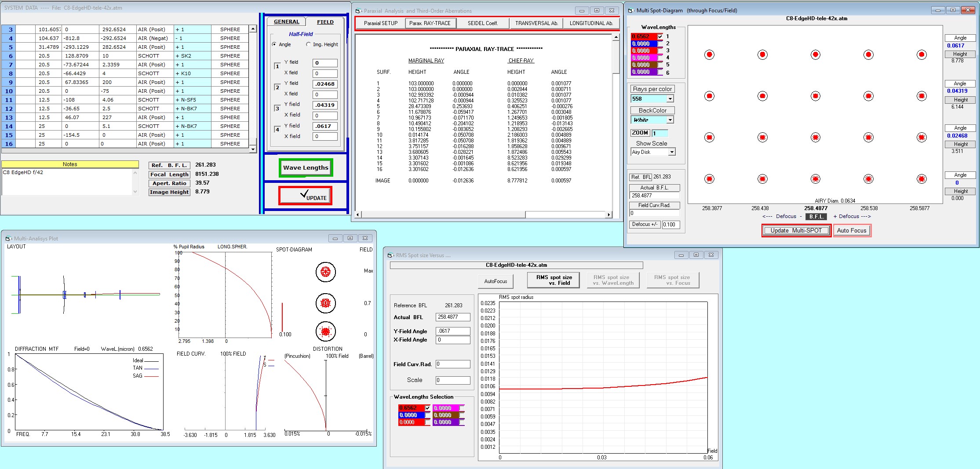Click the up arrow of the paraxial ray-trace vertical scrollbar

[x=616, y=38]
